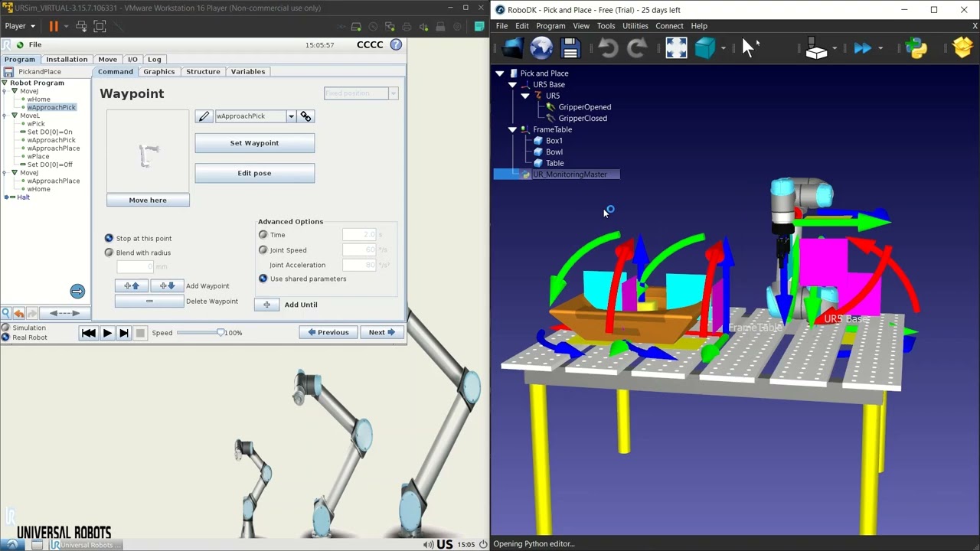Collapse the FrameTable node
The image size is (980, 551).
(512, 129)
